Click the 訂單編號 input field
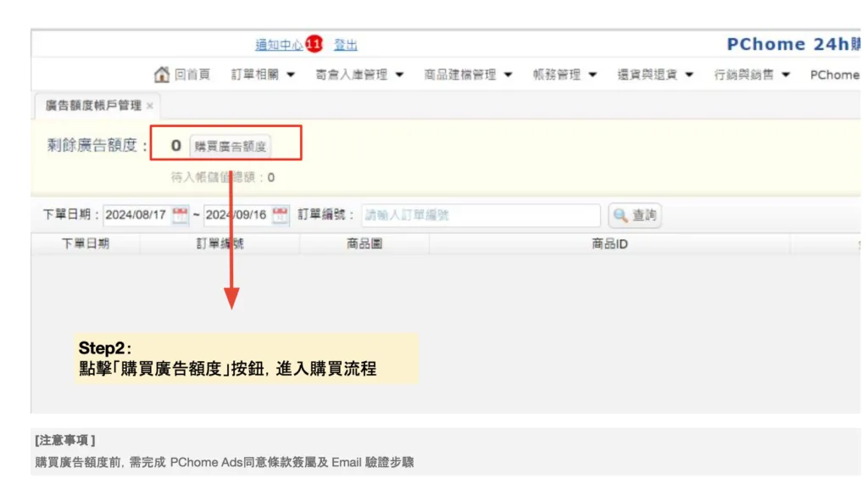This screenshot has height=501, width=868. click(x=480, y=215)
